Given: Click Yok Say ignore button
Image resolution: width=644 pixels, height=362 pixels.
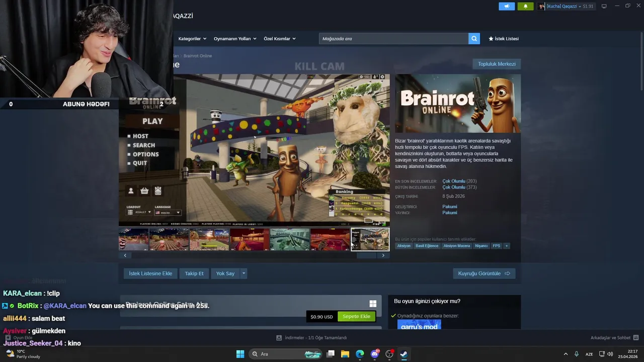Looking at the screenshot, I should point(225,274).
